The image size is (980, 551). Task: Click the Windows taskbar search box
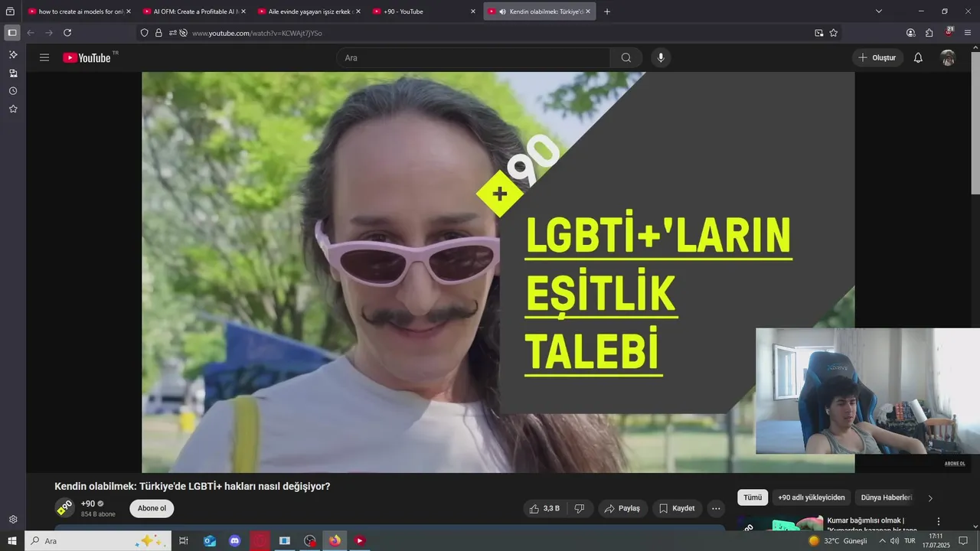coord(98,540)
